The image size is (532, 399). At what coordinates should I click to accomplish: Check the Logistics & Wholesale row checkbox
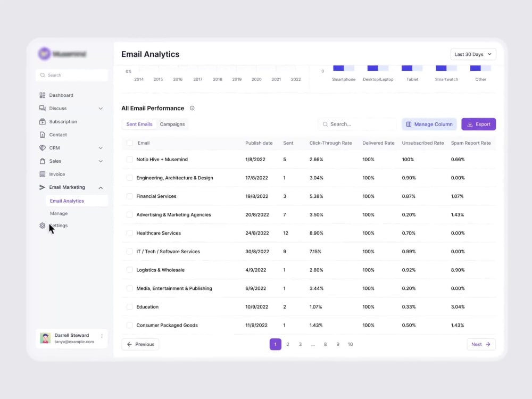point(130,270)
